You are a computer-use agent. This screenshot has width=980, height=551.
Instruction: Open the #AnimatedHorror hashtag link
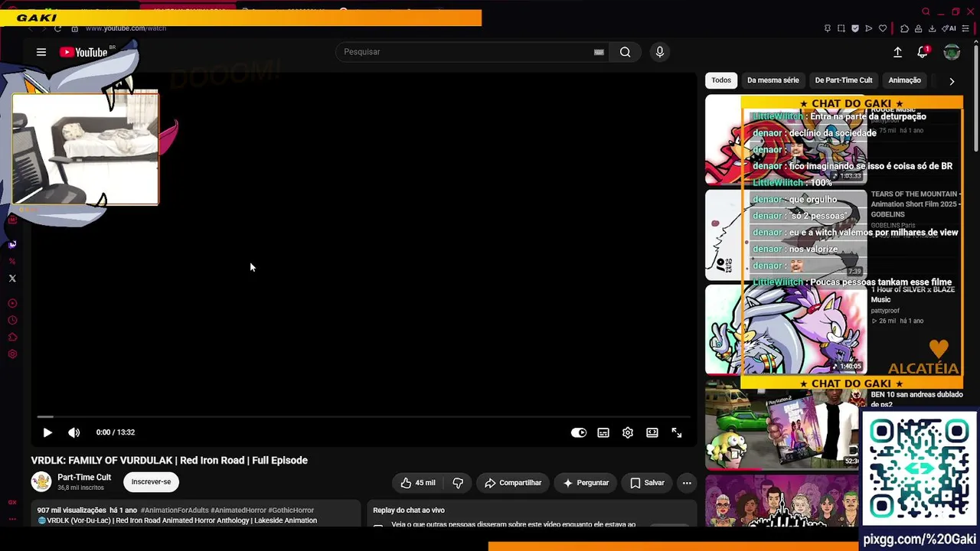click(238, 510)
